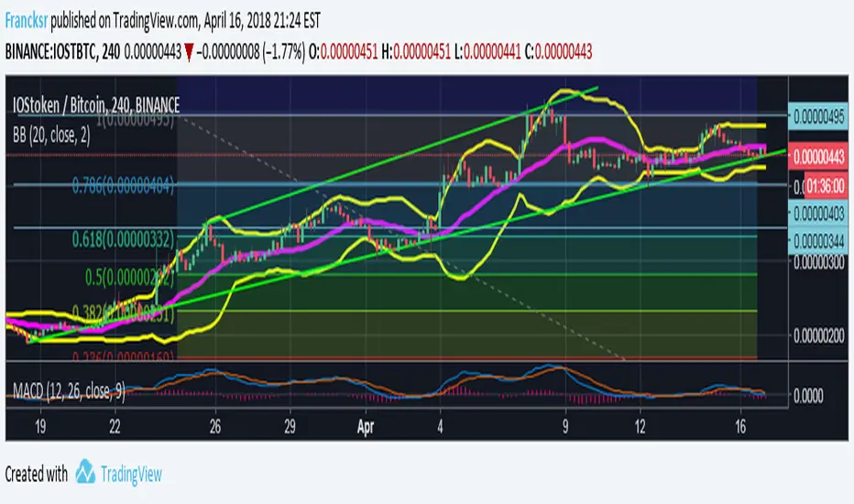
Task: Select the BINANCE:IOSTBTC, 240 symbol text
Action: [62, 52]
